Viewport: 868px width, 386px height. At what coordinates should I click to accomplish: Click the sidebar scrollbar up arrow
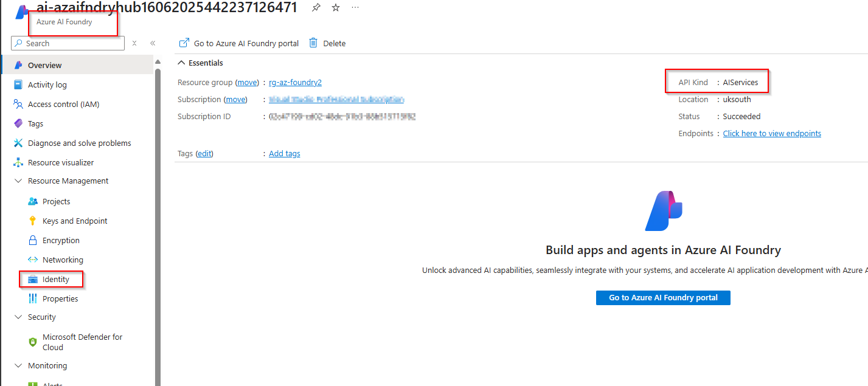(x=158, y=61)
